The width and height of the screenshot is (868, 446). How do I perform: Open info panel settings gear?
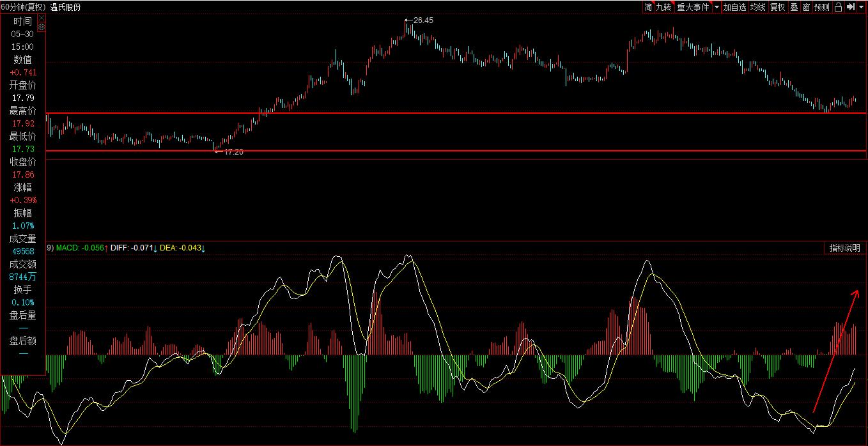(x=42, y=27)
